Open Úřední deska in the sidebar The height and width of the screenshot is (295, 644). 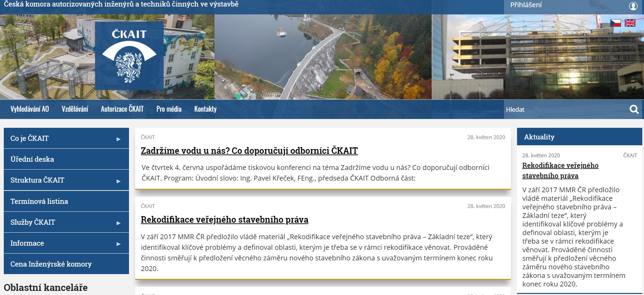[x=66, y=159]
